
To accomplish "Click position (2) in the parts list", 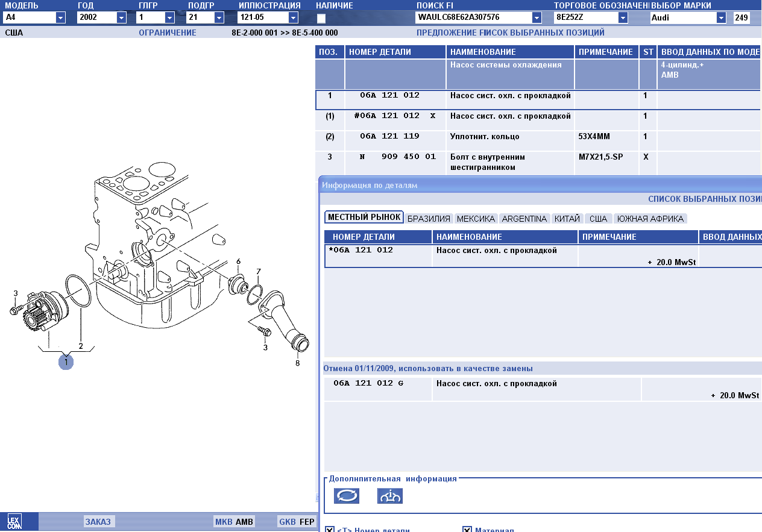I will tap(330, 136).
